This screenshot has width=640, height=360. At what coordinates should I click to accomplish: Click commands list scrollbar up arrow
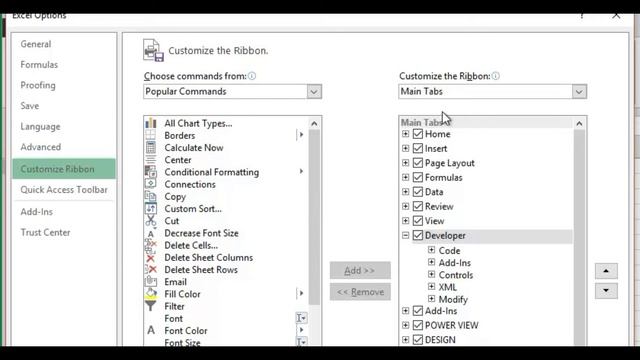pyautogui.click(x=314, y=124)
